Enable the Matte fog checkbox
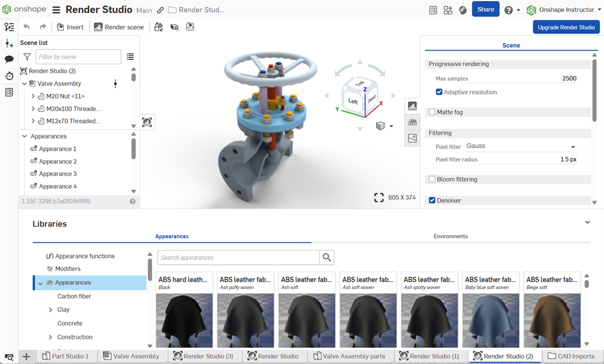 [x=432, y=112]
